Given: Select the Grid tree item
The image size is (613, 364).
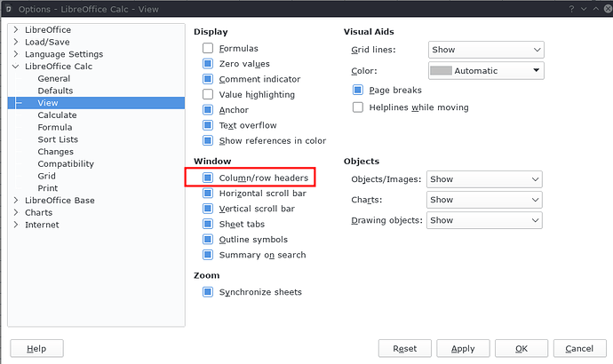Looking at the screenshot, I should click(x=46, y=176).
